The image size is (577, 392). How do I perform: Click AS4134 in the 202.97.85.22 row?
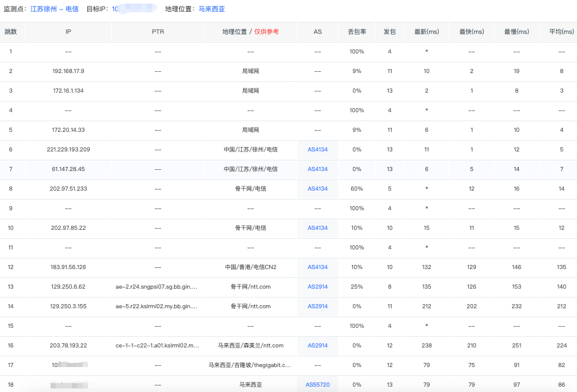tap(317, 228)
